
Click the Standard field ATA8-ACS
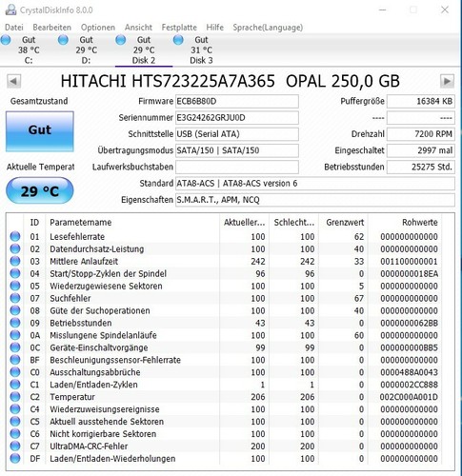(315, 184)
